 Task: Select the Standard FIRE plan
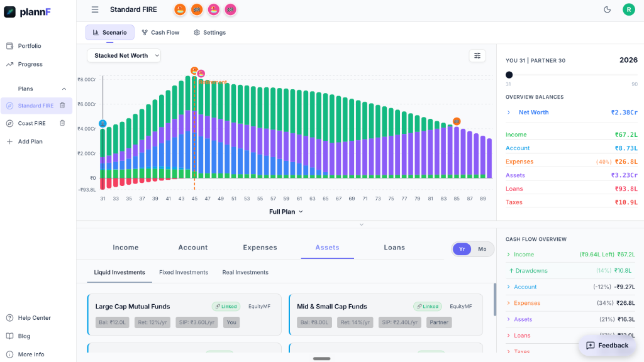pyautogui.click(x=36, y=106)
